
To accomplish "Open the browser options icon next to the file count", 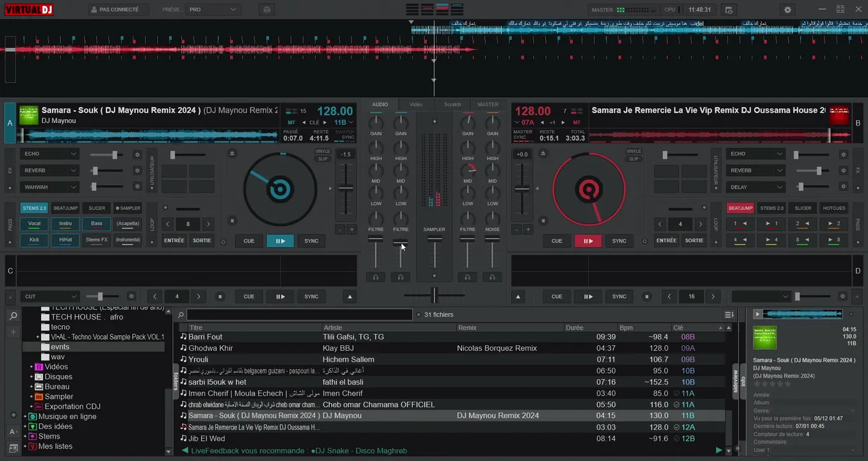I will point(729,315).
